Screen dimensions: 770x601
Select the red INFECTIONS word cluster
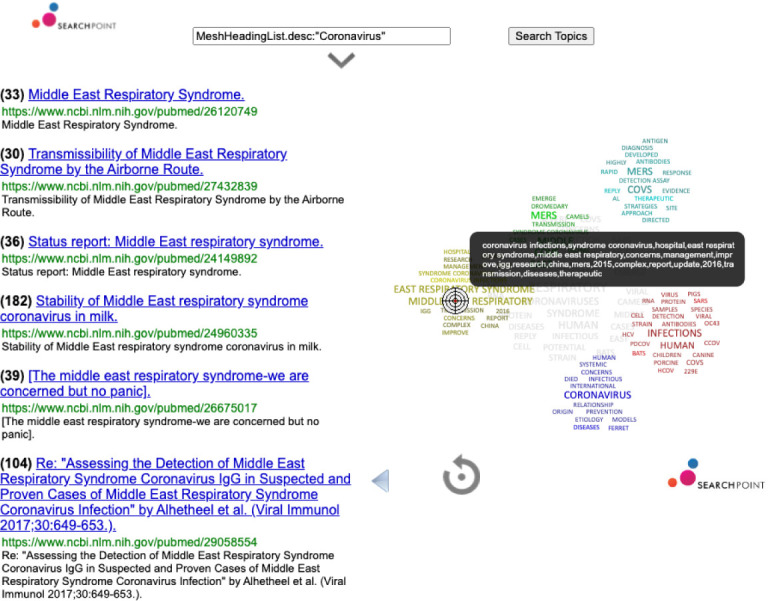(674, 333)
